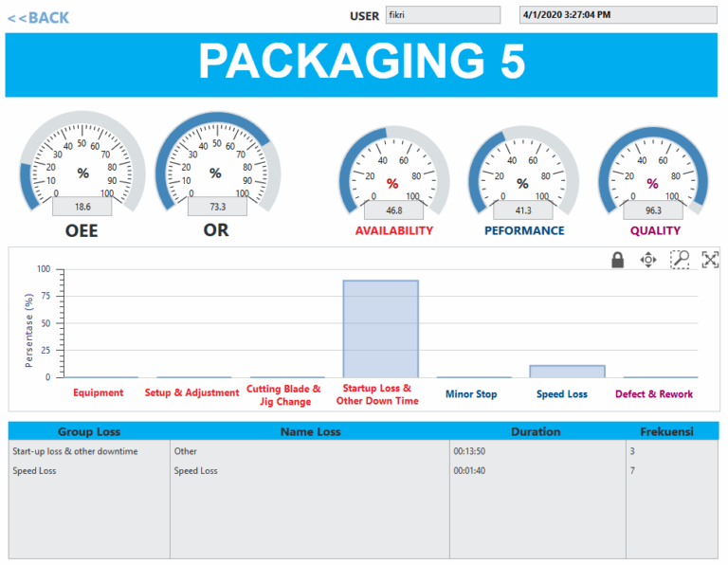This screenshot has width=728, height=565.
Task: Click the USER name input field
Action: (443, 15)
